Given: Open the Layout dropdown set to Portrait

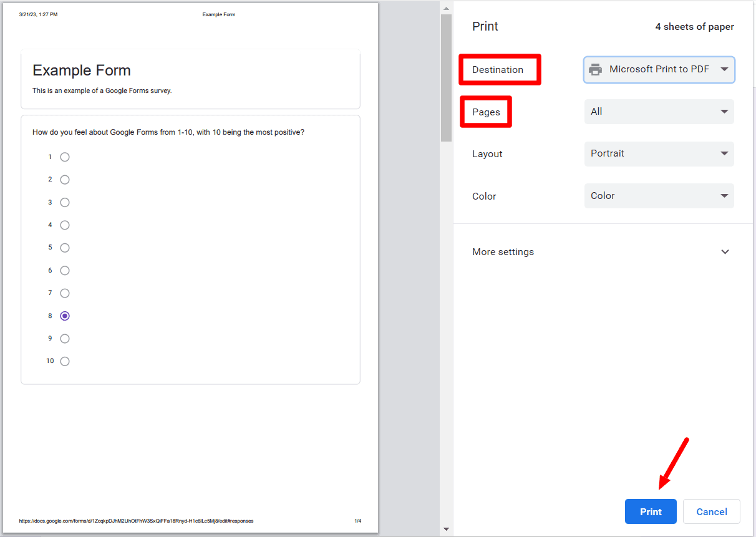Looking at the screenshot, I should coord(659,153).
